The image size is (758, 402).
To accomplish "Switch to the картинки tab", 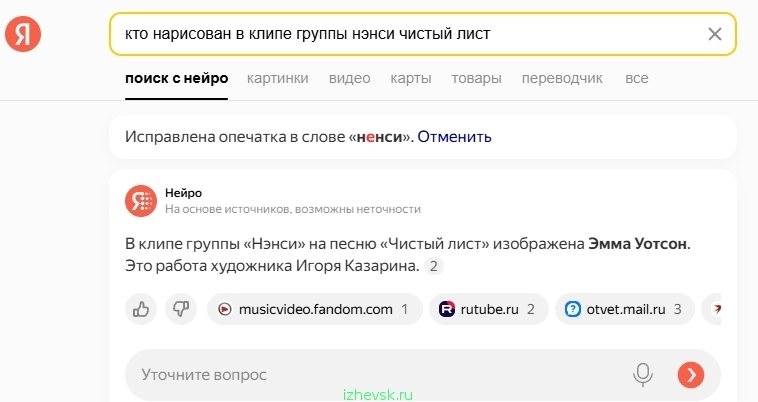I will [277, 78].
